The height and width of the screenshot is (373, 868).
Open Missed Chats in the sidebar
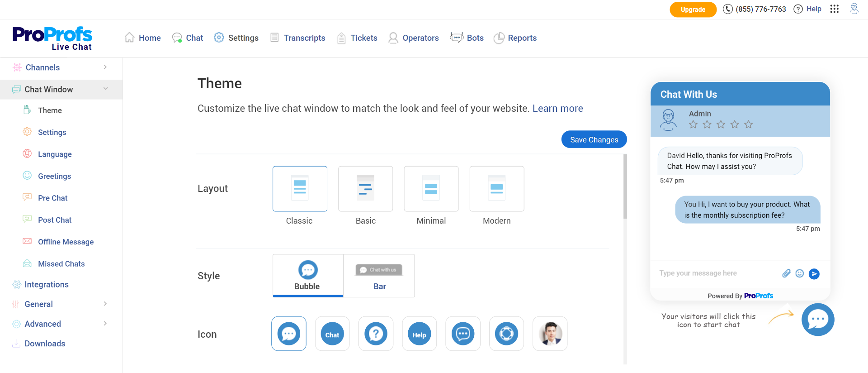click(x=61, y=264)
